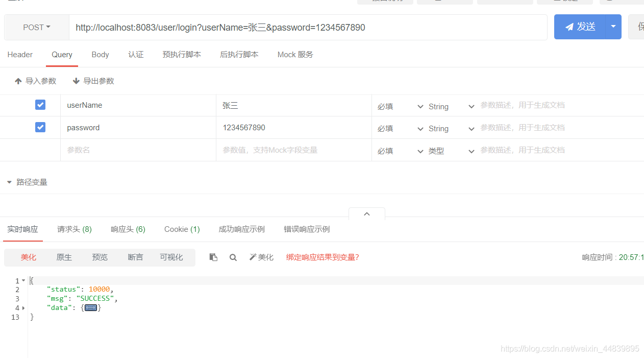Click the panel collapse chevron handle
644x358 pixels.
(367, 213)
